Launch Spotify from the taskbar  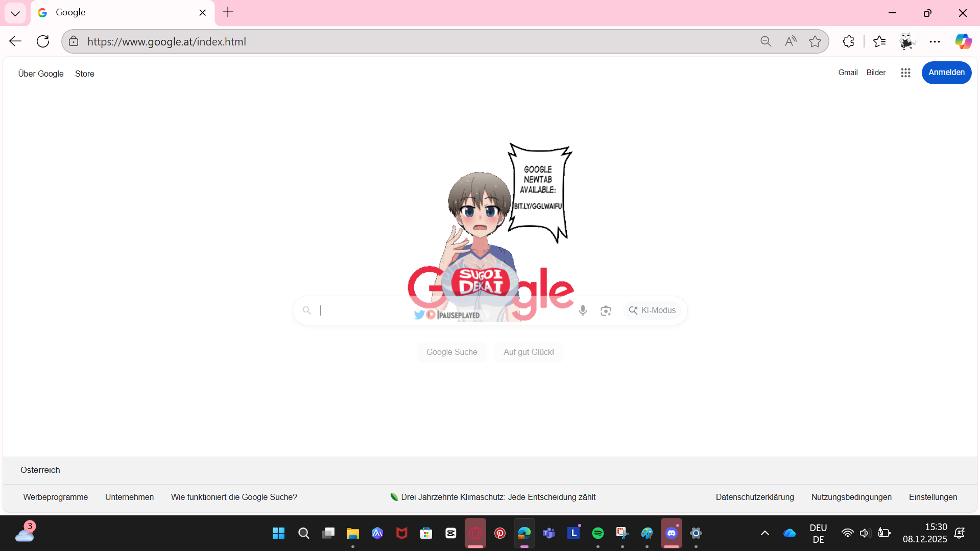point(597,533)
